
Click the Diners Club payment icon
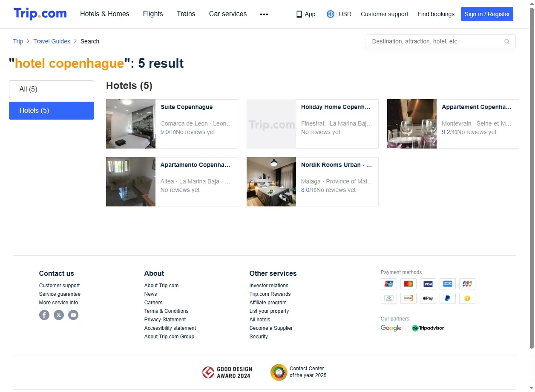tap(389, 298)
